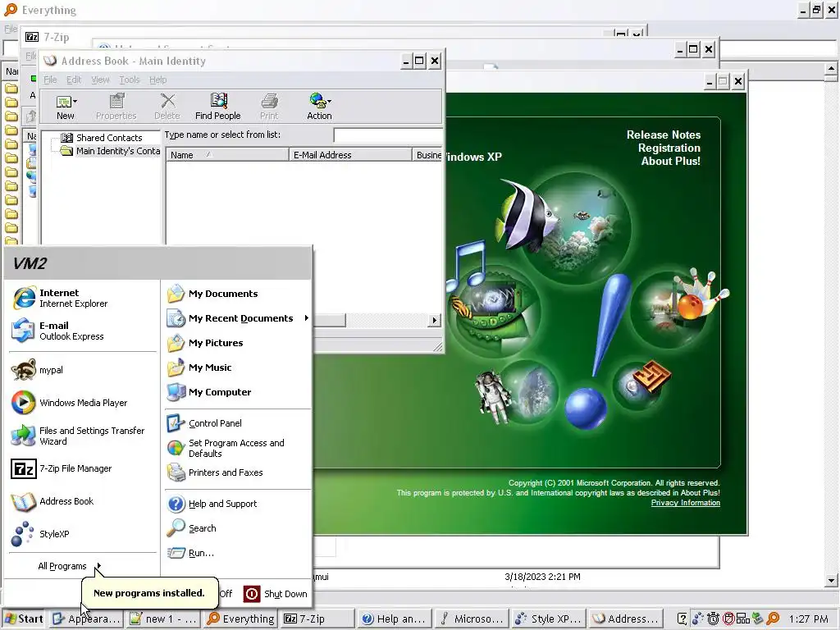The height and width of the screenshot is (630, 840).
Task: Switch to Style XP taskbar button
Action: tap(547, 619)
